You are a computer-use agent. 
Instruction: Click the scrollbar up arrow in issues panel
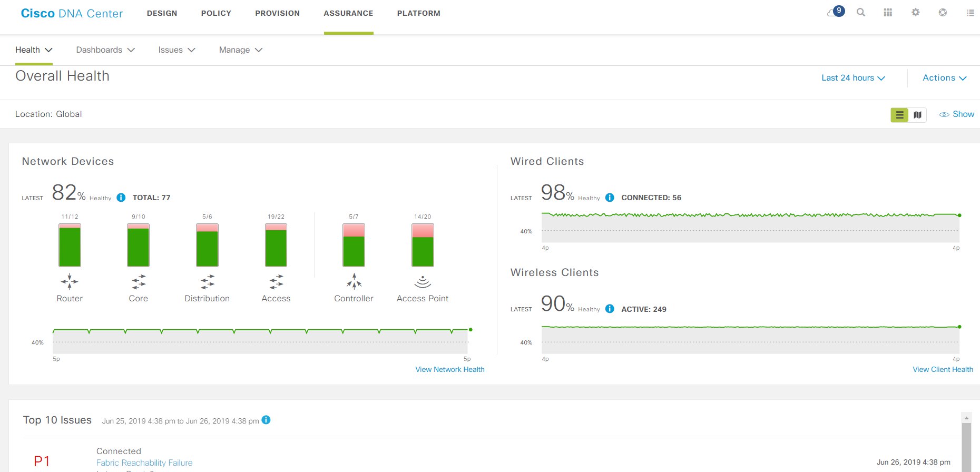[x=966, y=418]
